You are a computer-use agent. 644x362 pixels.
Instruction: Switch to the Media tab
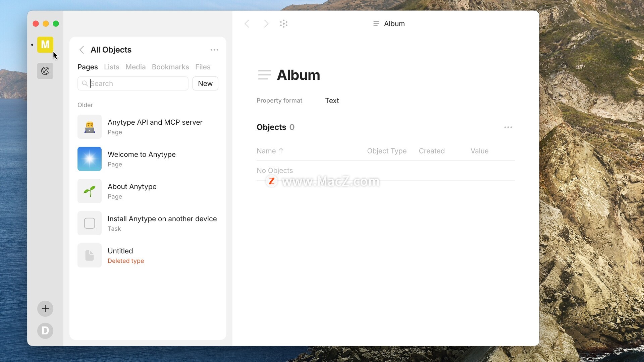pos(136,67)
